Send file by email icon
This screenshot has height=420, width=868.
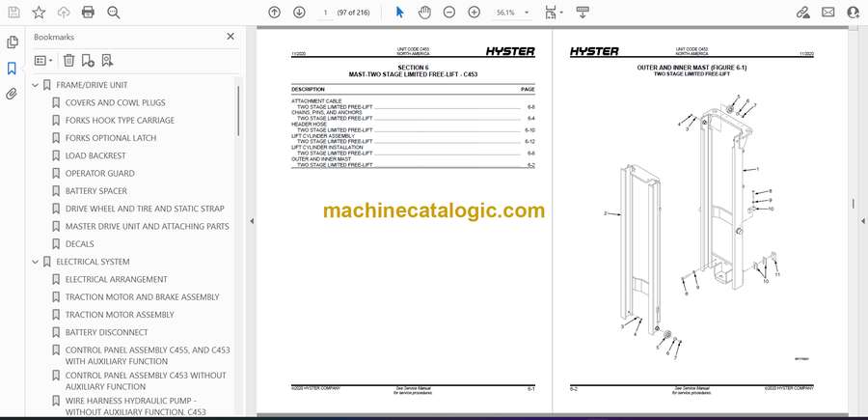point(828,13)
